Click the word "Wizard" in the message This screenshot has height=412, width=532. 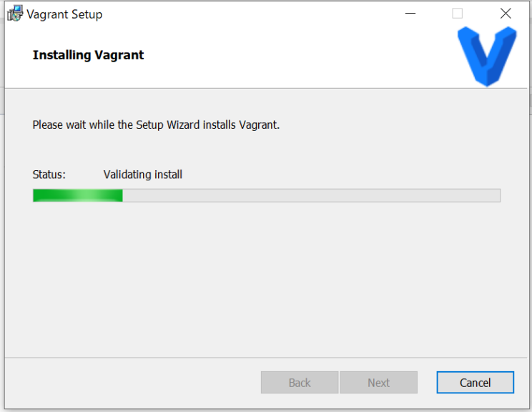click(x=184, y=124)
